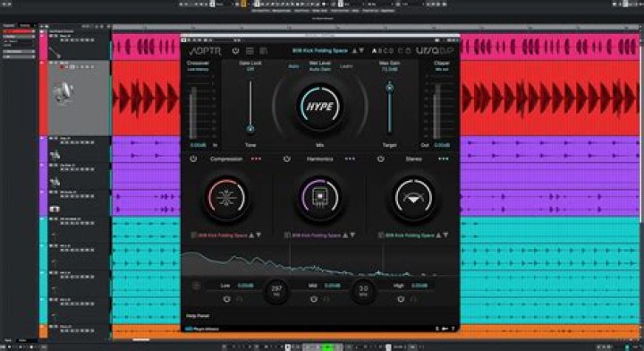
Task: Edit the Low band gain value
Action: coord(246,286)
